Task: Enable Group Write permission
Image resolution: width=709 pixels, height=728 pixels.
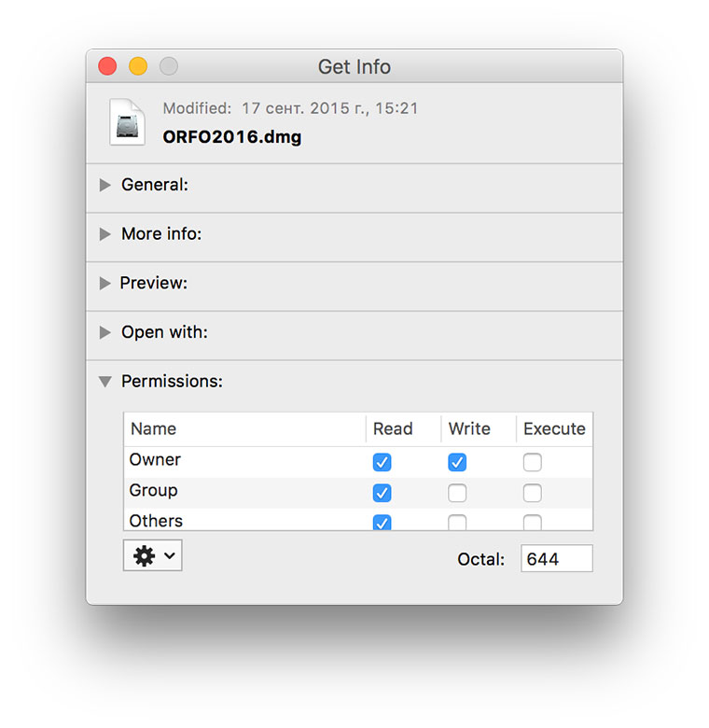Action: pyautogui.click(x=457, y=493)
